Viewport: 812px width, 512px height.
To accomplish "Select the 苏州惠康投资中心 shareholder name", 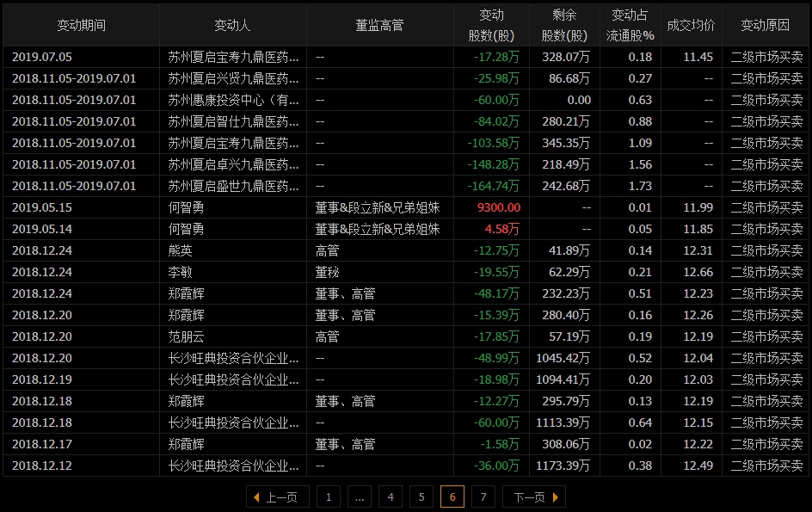I will tap(233, 100).
